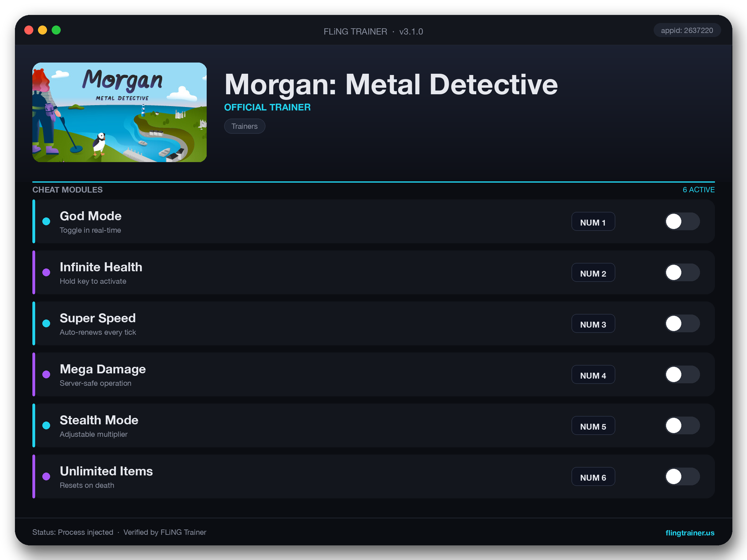Screen dimensions: 747x560
Task: Click the purple dot beside Mega Damage
Action: [46, 374]
